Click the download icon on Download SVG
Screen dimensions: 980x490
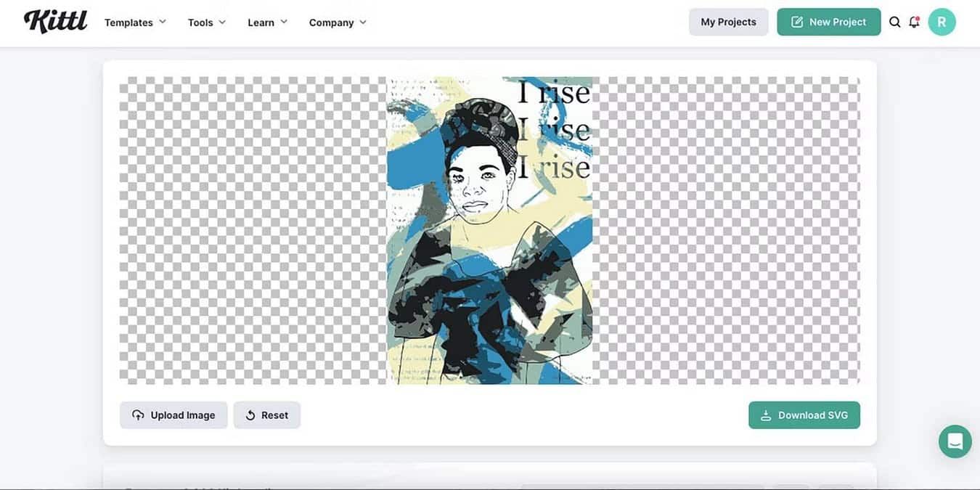point(765,415)
